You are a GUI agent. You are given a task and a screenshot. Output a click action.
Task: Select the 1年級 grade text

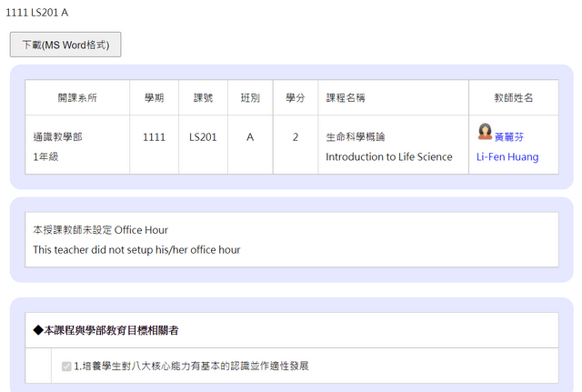coord(45,157)
